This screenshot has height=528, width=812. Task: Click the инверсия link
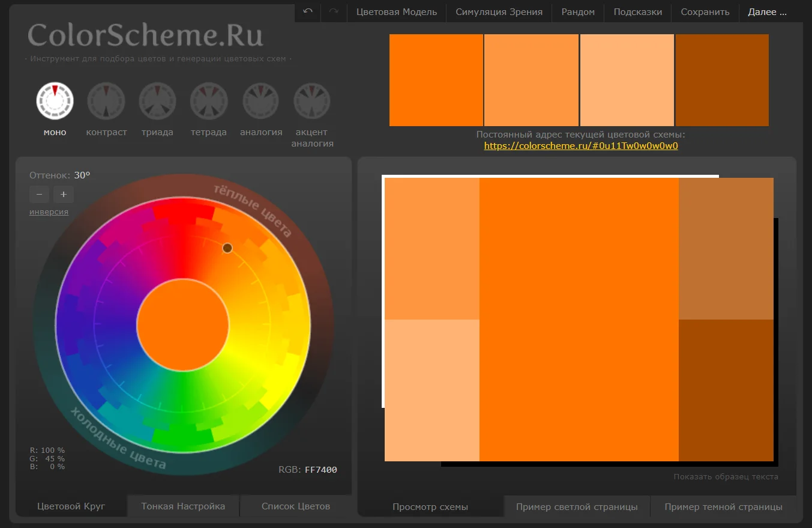point(49,212)
